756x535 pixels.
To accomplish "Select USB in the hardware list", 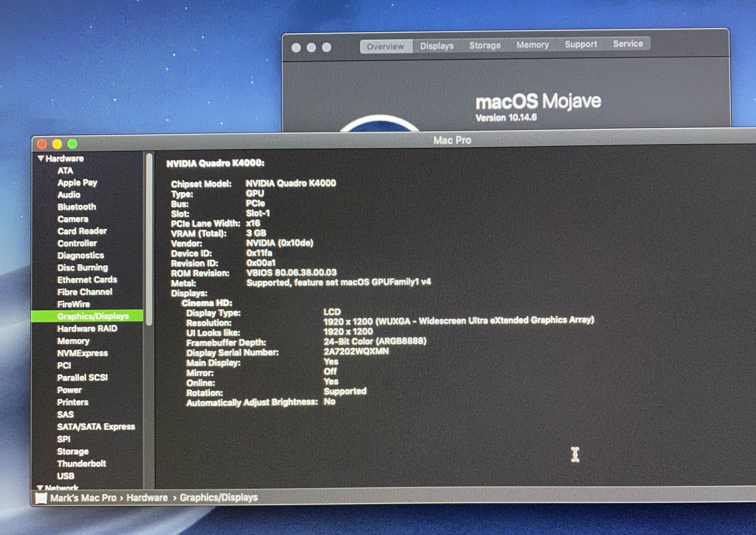I will [65, 476].
